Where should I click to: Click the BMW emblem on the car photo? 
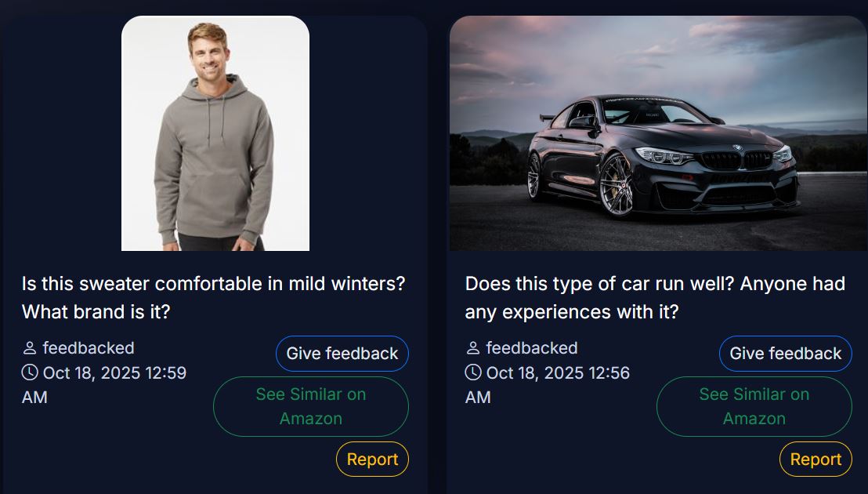[736, 148]
